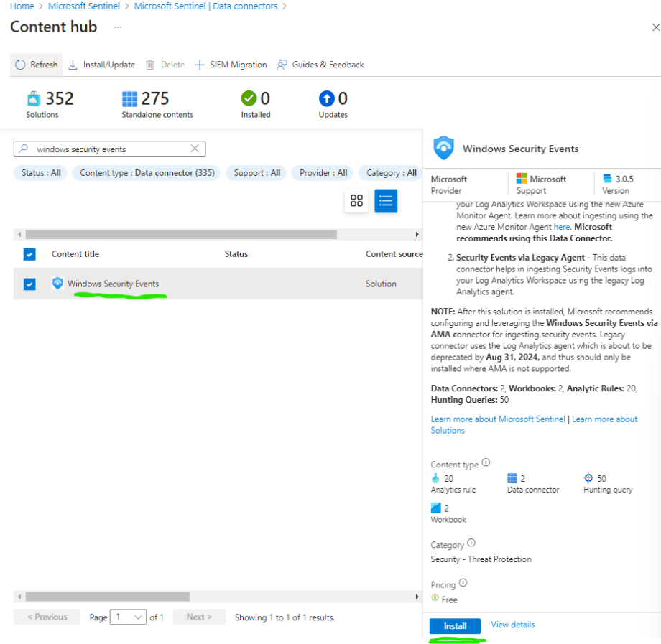Close the Content hub blade
Image resolution: width=661 pixels, height=644 pixels.
655,27
